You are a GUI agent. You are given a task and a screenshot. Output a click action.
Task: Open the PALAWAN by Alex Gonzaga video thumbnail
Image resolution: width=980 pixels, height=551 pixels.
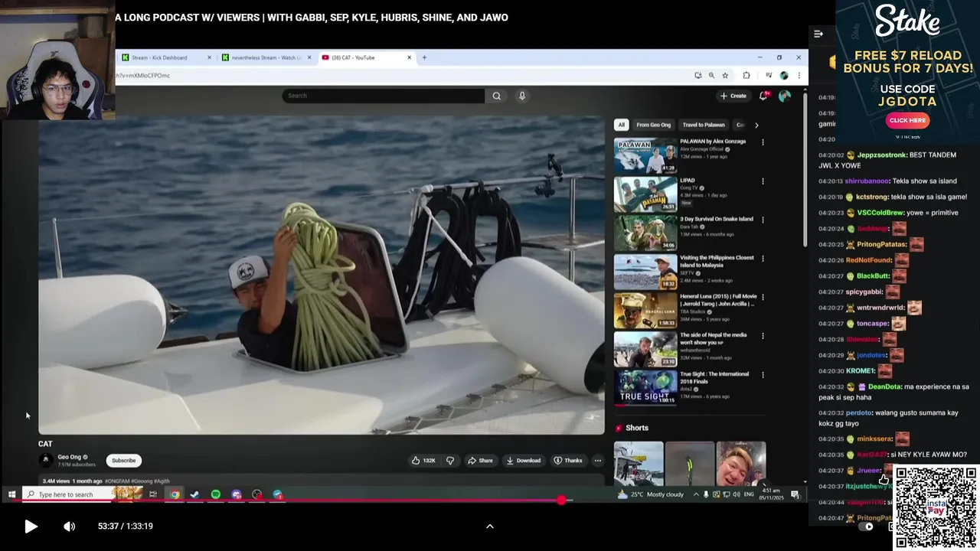pos(645,155)
